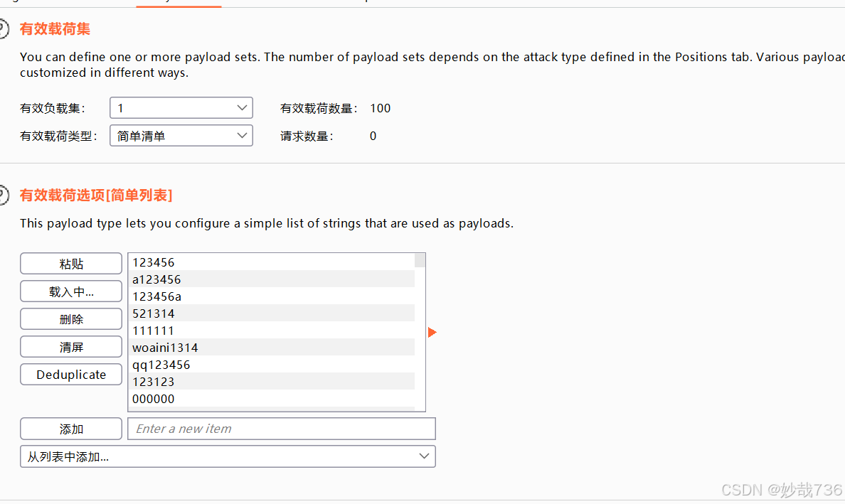The height and width of the screenshot is (504, 845).
Task: Open help icon beside 有效载荷集 heading
Action: pos(4,28)
